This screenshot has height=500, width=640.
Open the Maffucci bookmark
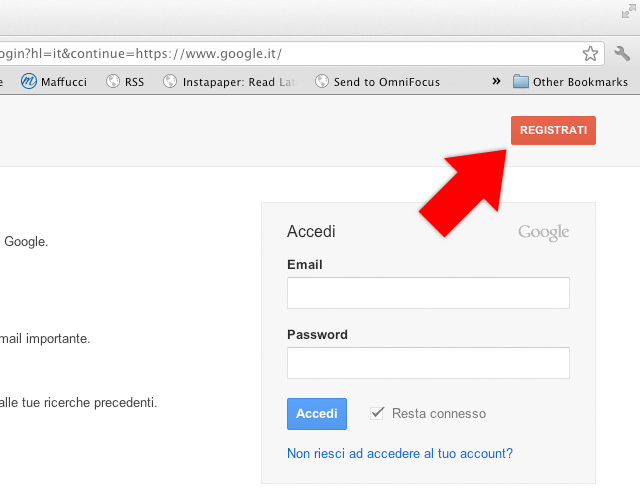pos(55,82)
